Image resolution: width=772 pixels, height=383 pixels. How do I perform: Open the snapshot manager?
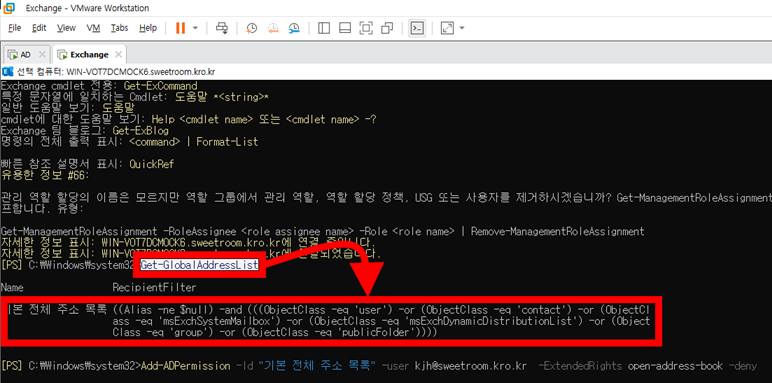coord(294,28)
